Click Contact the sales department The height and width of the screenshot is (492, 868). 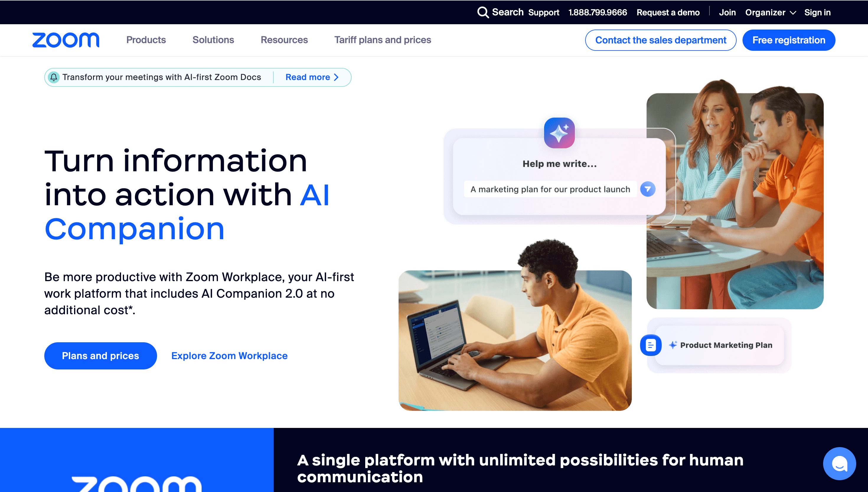point(661,40)
